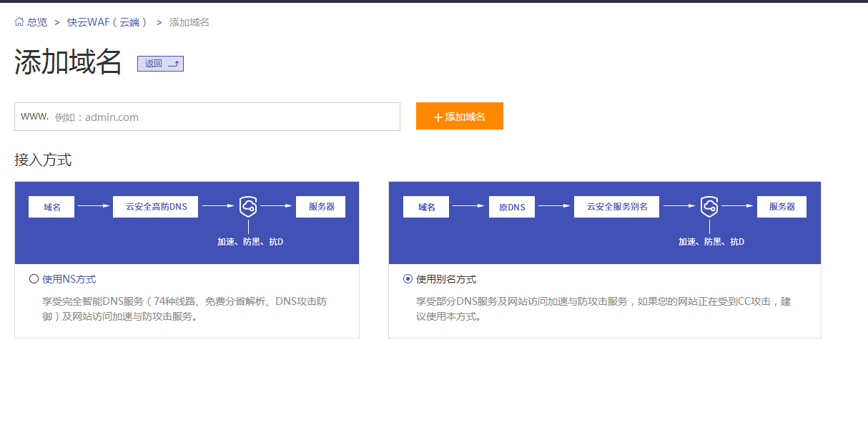This screenshot has height=438, width=868.
Task: Click the 返回 button
Action: pos(160,64)
